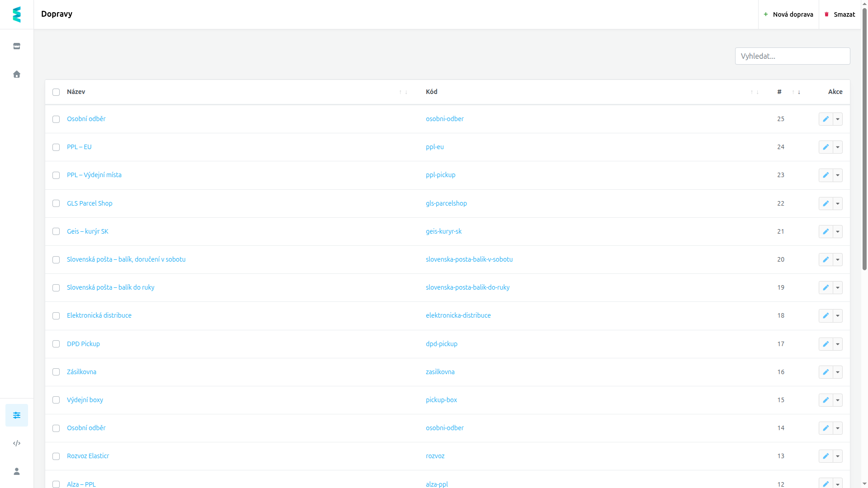Open the code icon in sidebar
Image resolution: width=868 pixels, height=488 pixels.
(x=17, y=443)
